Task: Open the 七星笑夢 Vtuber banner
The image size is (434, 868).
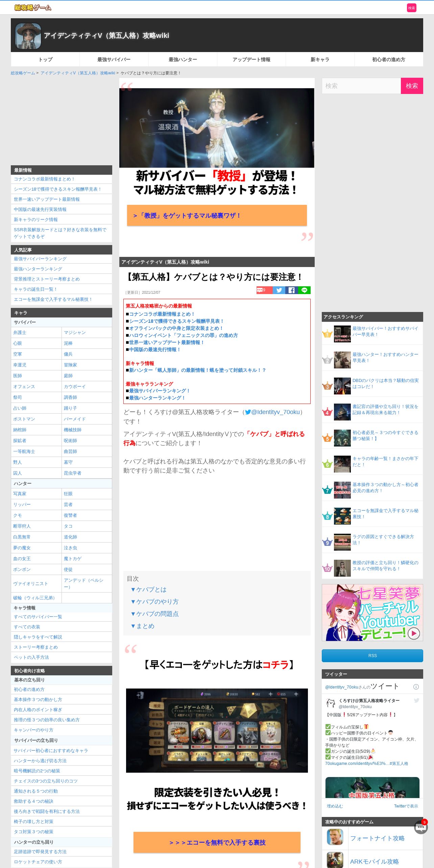Action: pos(372,612)
